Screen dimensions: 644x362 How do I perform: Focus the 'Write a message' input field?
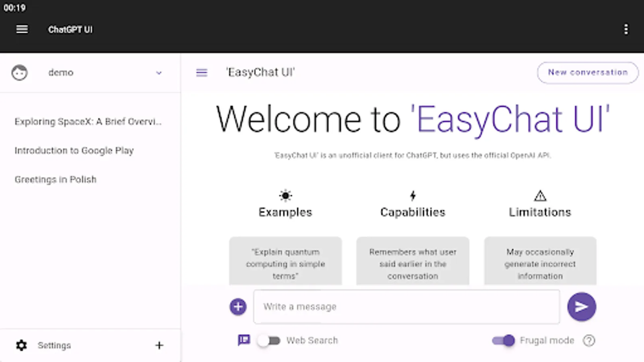click(x=407, y=307)
